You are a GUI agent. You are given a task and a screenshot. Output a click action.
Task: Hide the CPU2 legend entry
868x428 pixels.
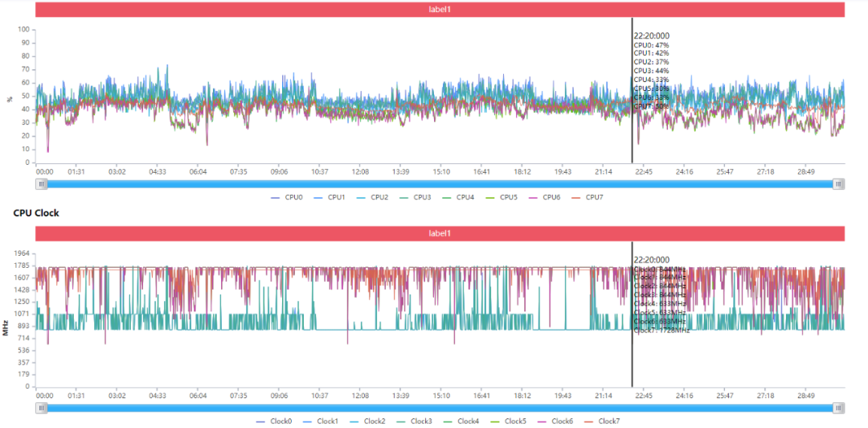pos(372,197)
